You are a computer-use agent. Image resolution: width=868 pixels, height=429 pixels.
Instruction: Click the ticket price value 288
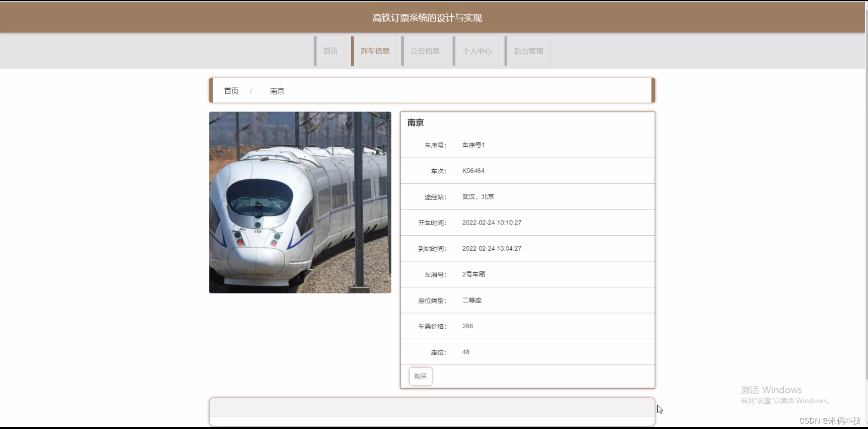467,326
